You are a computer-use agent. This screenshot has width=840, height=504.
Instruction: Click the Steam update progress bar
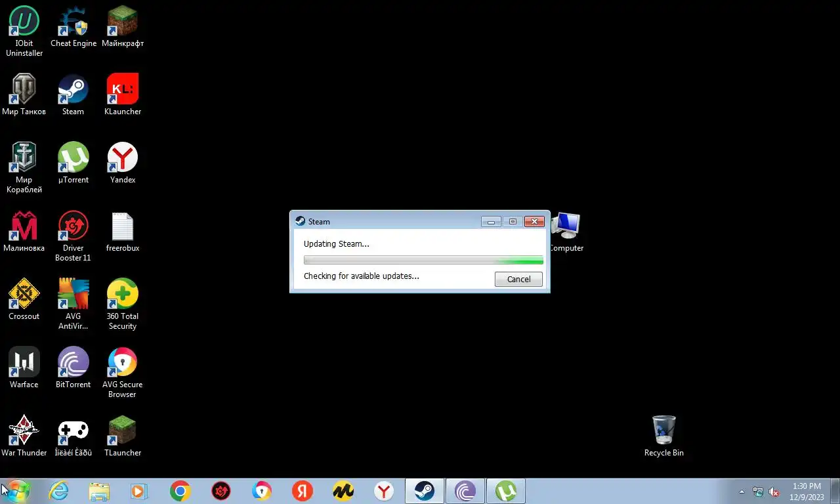coord(423,261)
